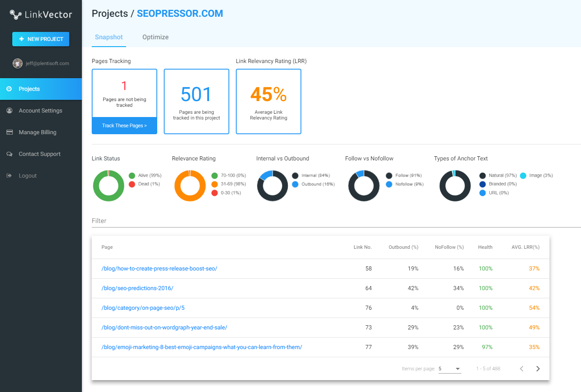The image size is (581, 392).
Task: Open the Projects breadcrumb link
Action: click(x=110, y=14)
